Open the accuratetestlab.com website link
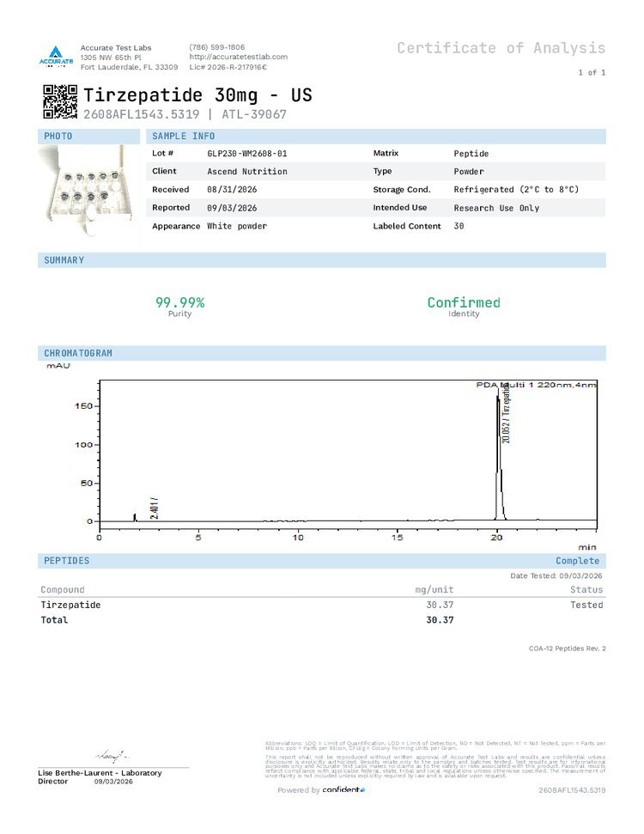The width and height of the screenshot is (644, 834). click(x=238, y=57)
